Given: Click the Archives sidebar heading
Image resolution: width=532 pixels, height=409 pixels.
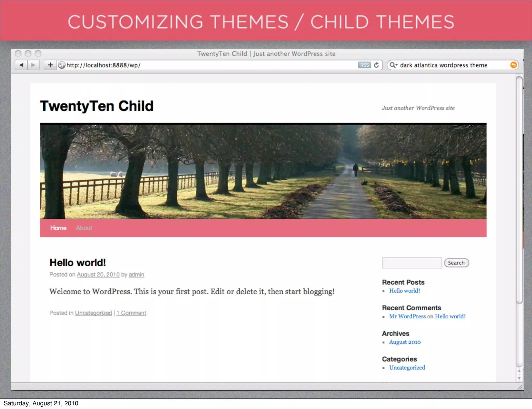Looking at the screenshot, I should (396, 333).
